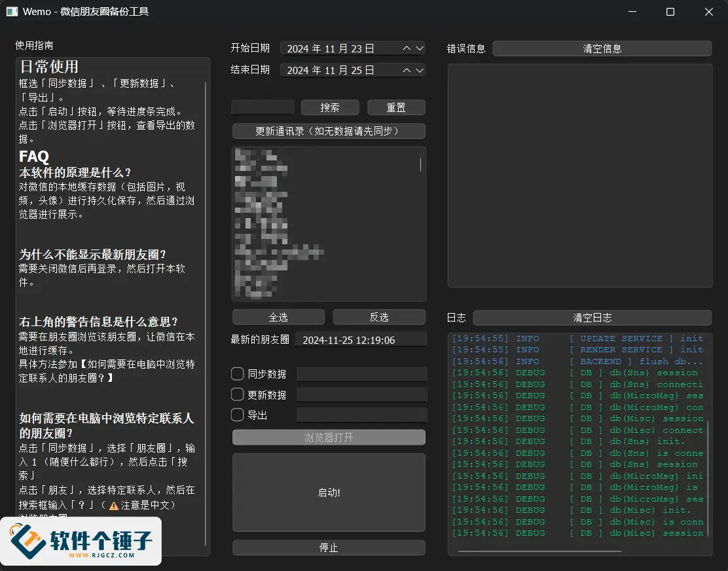Clear the log with 清空日志

(592, 318)
